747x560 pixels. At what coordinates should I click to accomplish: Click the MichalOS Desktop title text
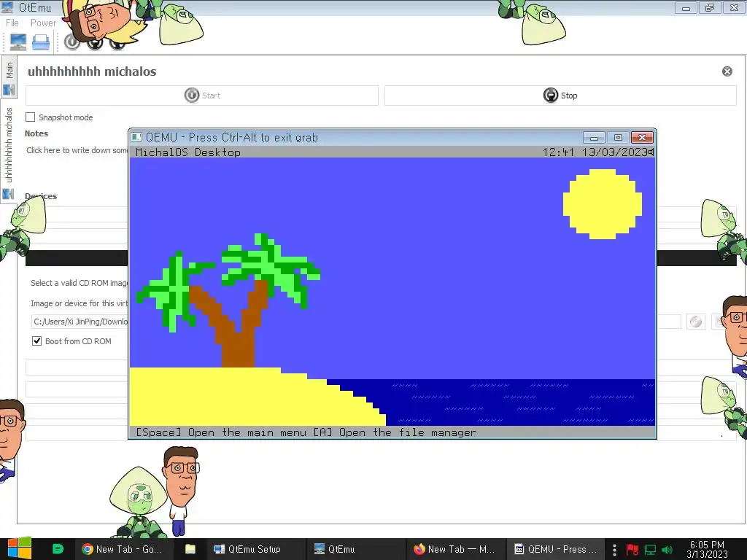187,152
